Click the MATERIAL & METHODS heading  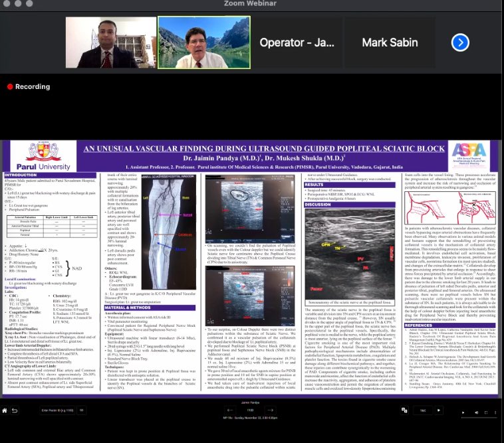tap(150, 308)
